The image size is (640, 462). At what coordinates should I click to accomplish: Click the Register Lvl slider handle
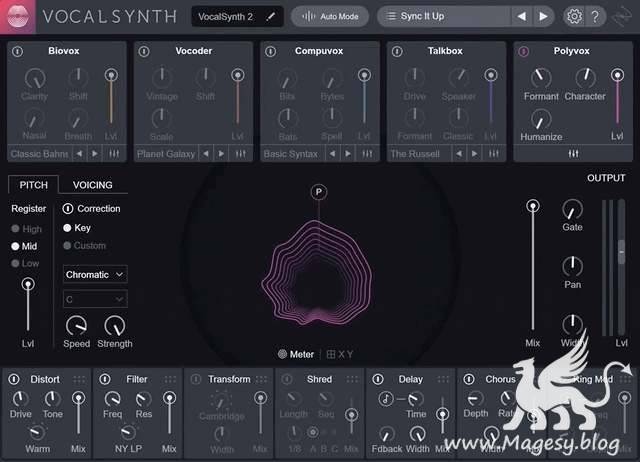[x=28, y=284]
